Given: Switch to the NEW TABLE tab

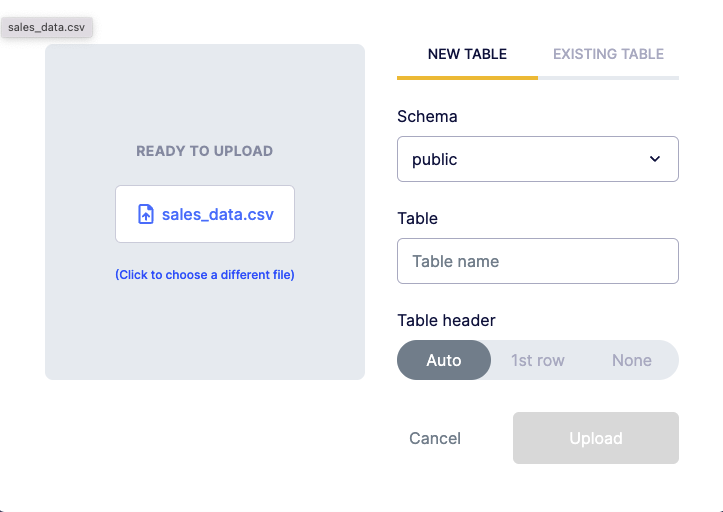Looking at the screenshot, I should pos(467,54).
